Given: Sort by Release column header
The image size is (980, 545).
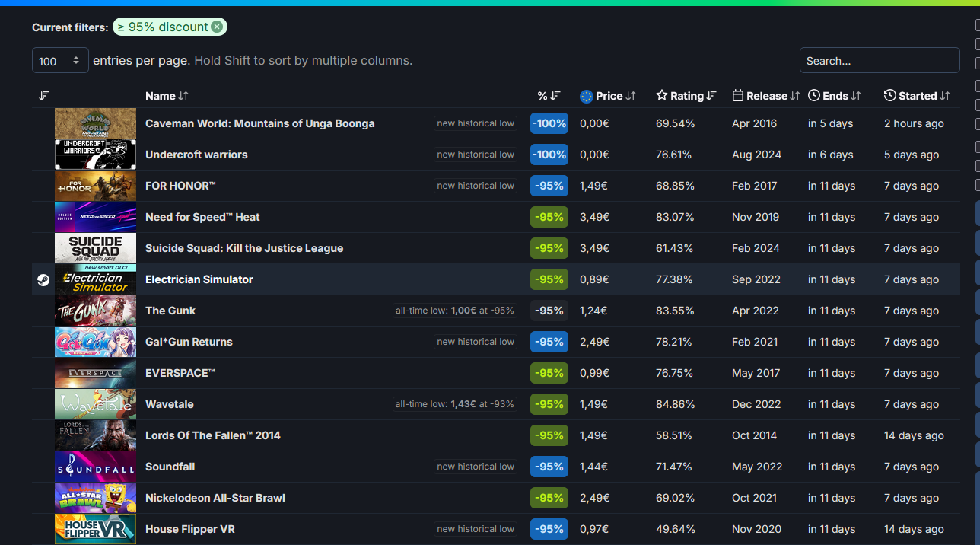Looking at the screenshot, I should point(766,96).
